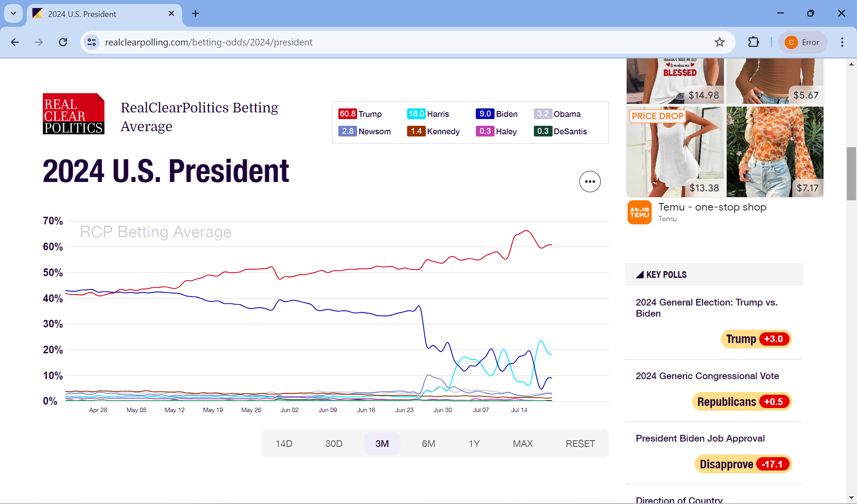
Task: Click the Trump +3.0 badge
Action: pos(756,339)
